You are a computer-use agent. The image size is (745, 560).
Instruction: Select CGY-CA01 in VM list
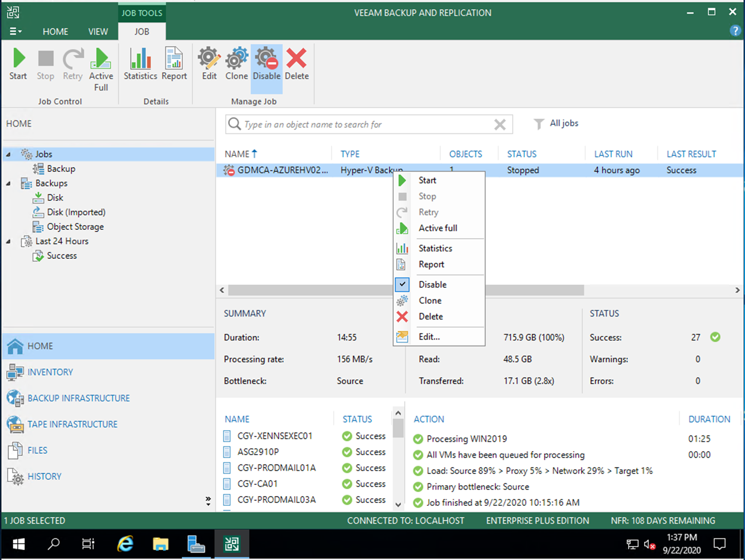coord(258,484)
